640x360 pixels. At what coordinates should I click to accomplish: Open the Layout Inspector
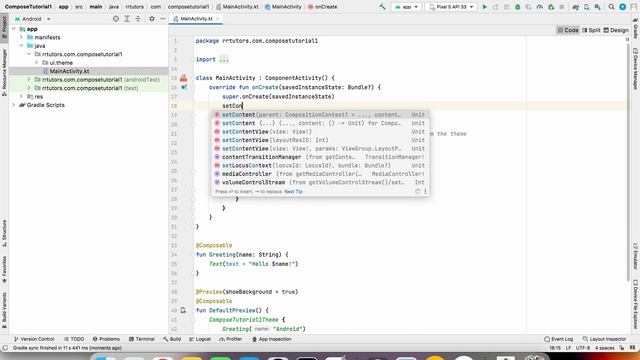click(604, 339)
